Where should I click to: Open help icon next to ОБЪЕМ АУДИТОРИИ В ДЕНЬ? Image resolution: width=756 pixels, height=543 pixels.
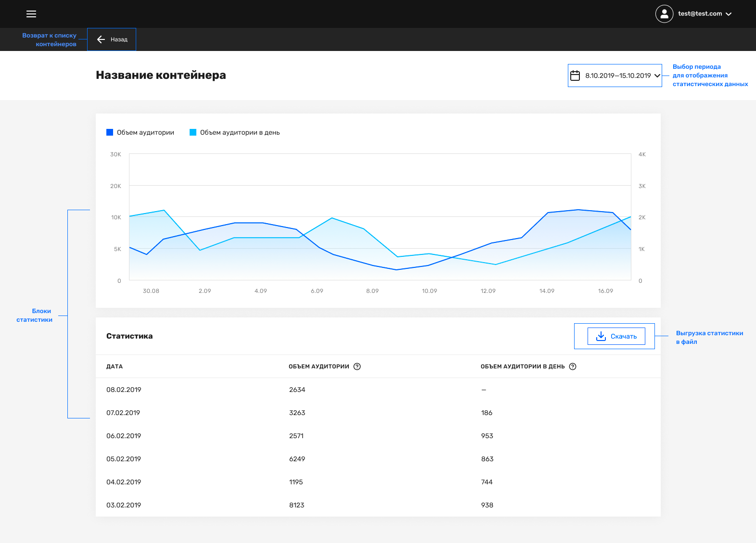tap(573, 366)
